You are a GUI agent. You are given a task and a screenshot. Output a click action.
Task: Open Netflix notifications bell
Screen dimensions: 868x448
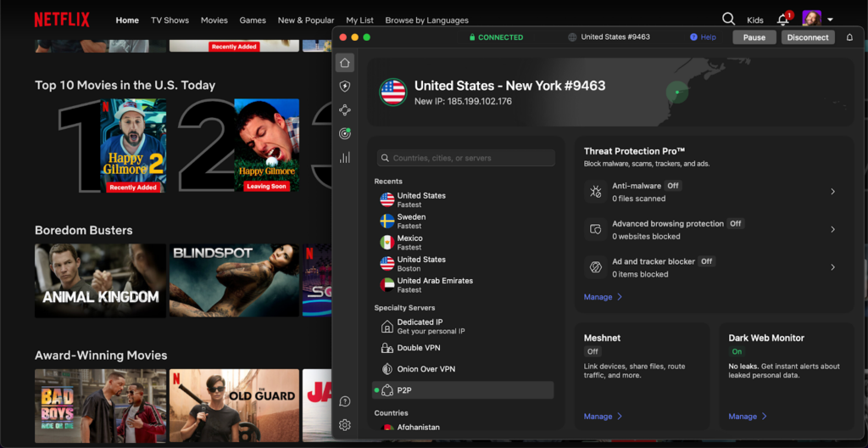pos(782,20)
